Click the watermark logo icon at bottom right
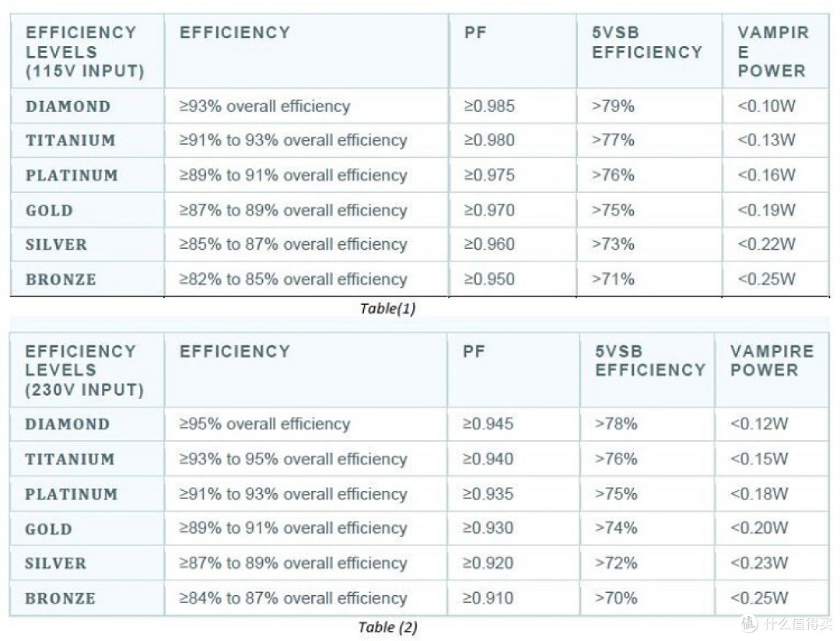This screenshot has height=641, width=840. (x=750, y=624)
